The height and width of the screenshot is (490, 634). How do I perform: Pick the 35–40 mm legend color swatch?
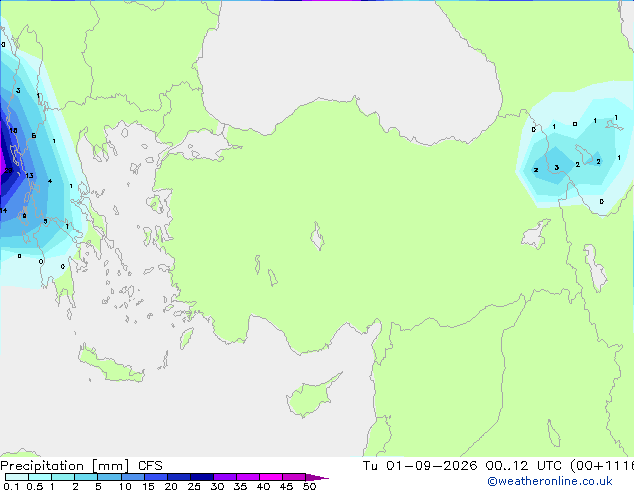(247, 477)
